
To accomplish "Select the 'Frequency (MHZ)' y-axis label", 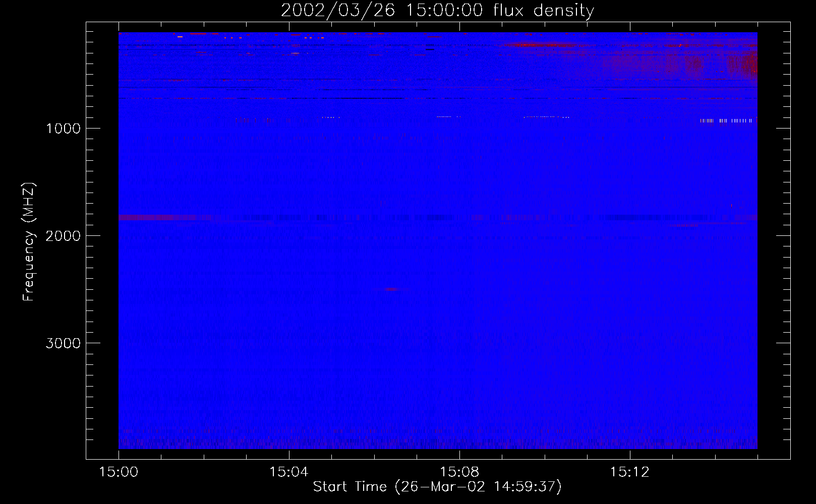I will pyautogui.click(x=29, y=242).
